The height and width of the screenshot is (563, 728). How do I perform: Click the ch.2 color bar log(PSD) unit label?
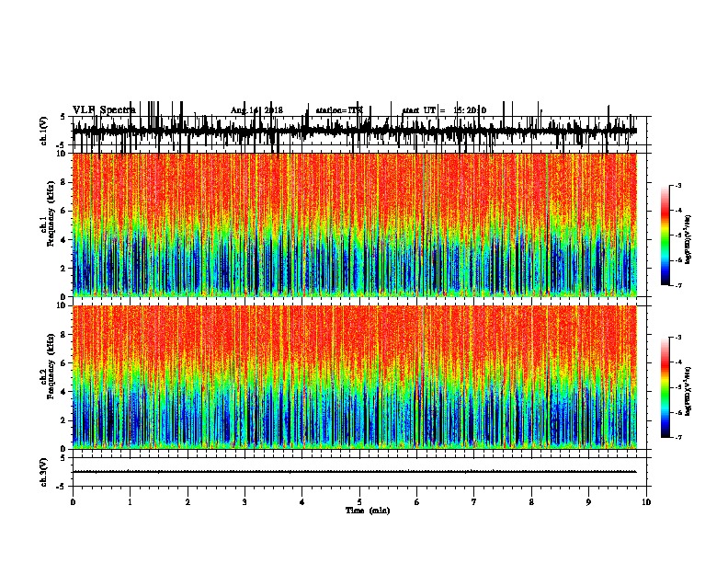click(x=688, y=391)
